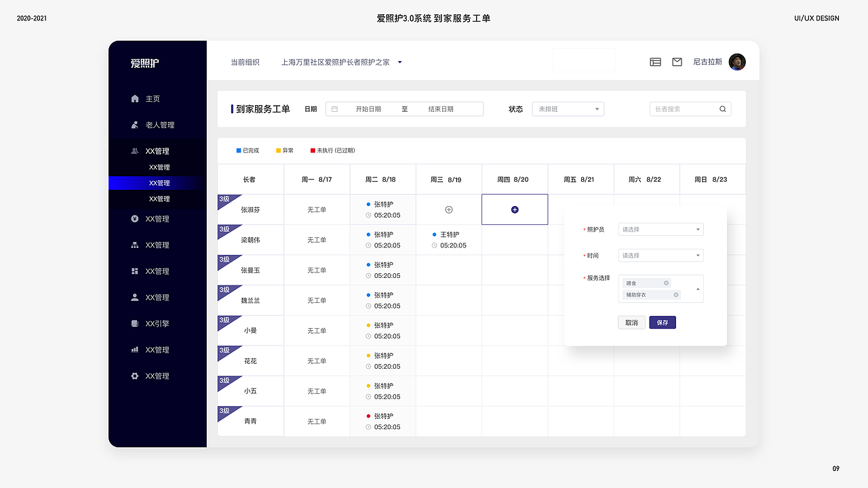
Task: Click the grid dashboard sidebar icon
Action: pyautogui.click(x=135, y=271)
